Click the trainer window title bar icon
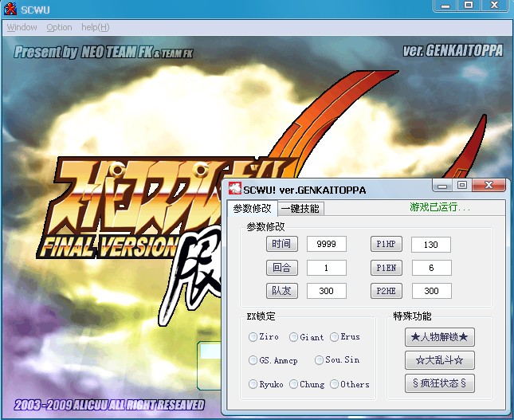Screen dimensions: 514x420 [x=234, y=190]
